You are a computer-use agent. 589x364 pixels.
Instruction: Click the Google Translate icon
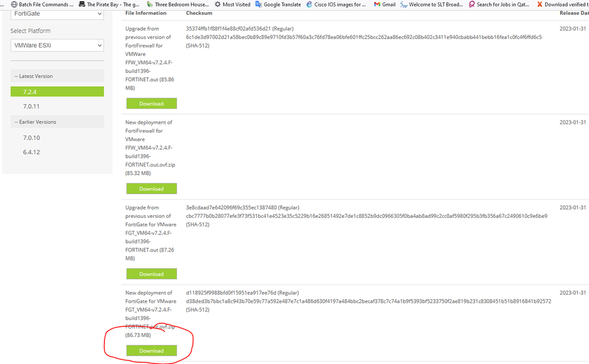point(258,5)
